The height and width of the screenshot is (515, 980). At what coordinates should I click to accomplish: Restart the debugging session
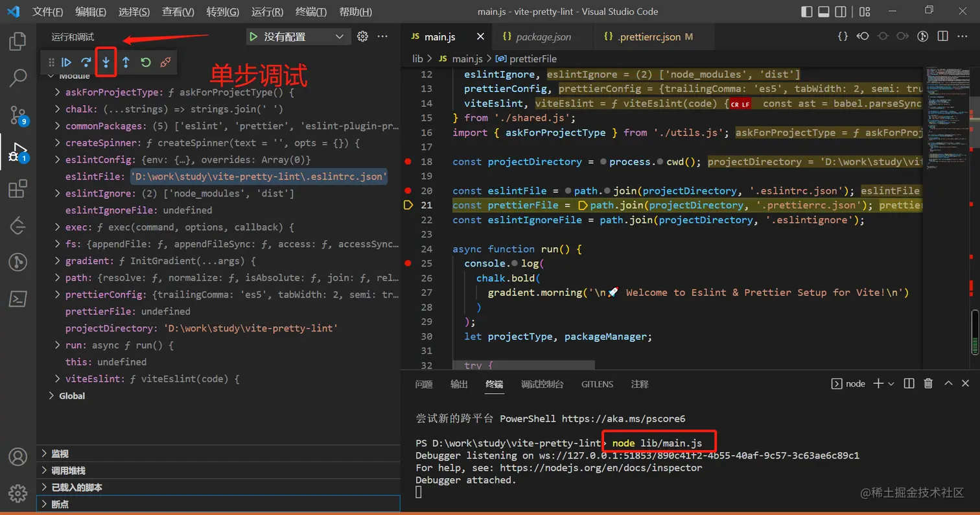click(146, 62)
